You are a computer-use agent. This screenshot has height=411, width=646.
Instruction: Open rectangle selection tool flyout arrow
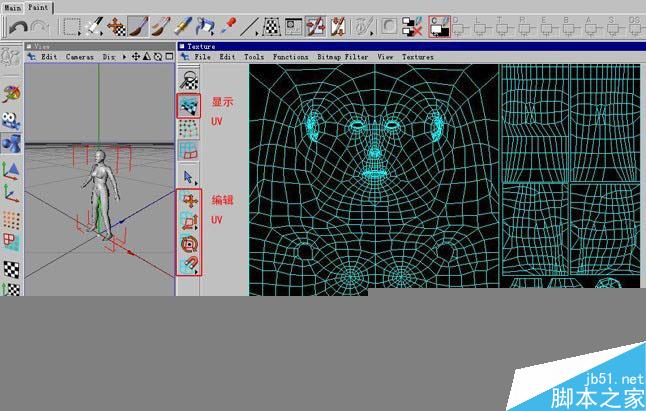pos(79,34)
